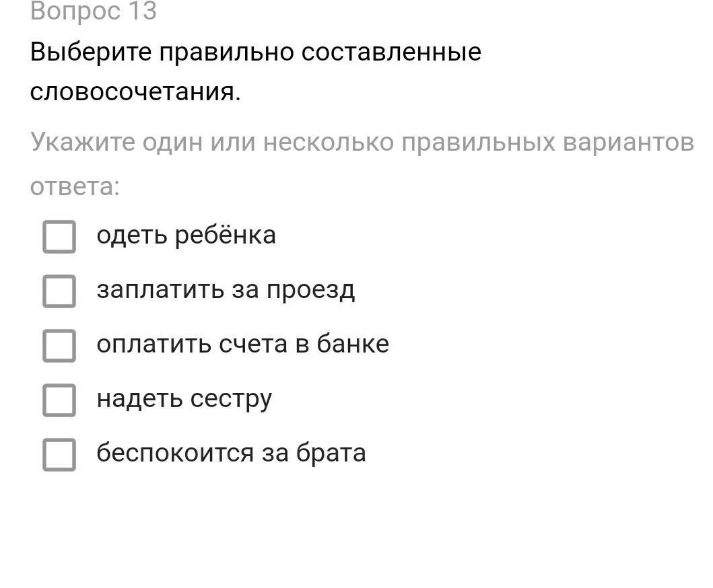Click the answer text 'надеть сестру'

pyautogui.click(x=184, y=399)
